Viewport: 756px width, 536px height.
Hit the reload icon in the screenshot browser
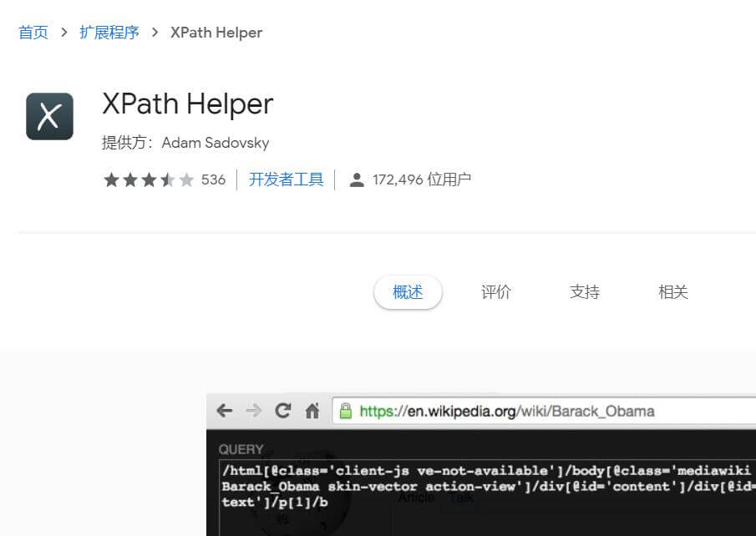(283, 411)
